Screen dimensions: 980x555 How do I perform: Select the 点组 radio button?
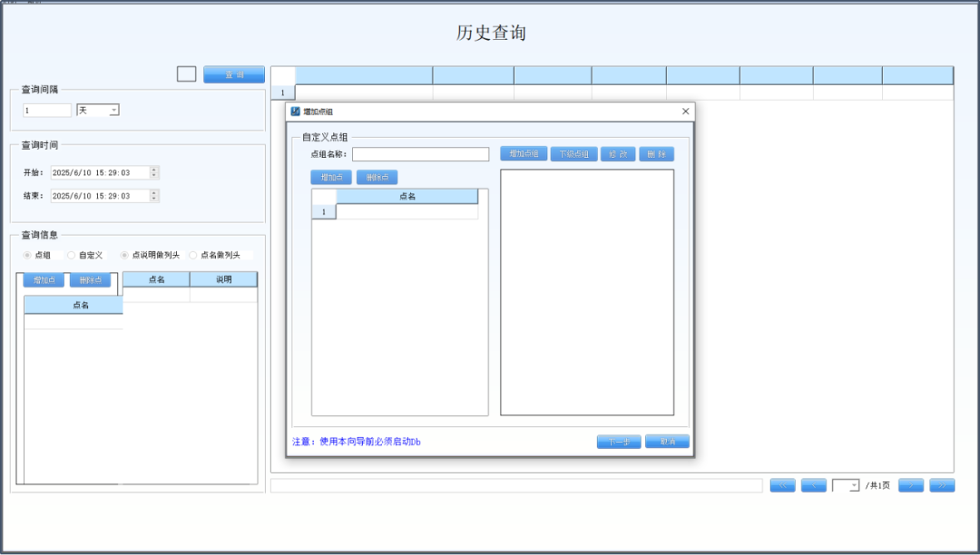pyautogui.click(x=27, y=255)
